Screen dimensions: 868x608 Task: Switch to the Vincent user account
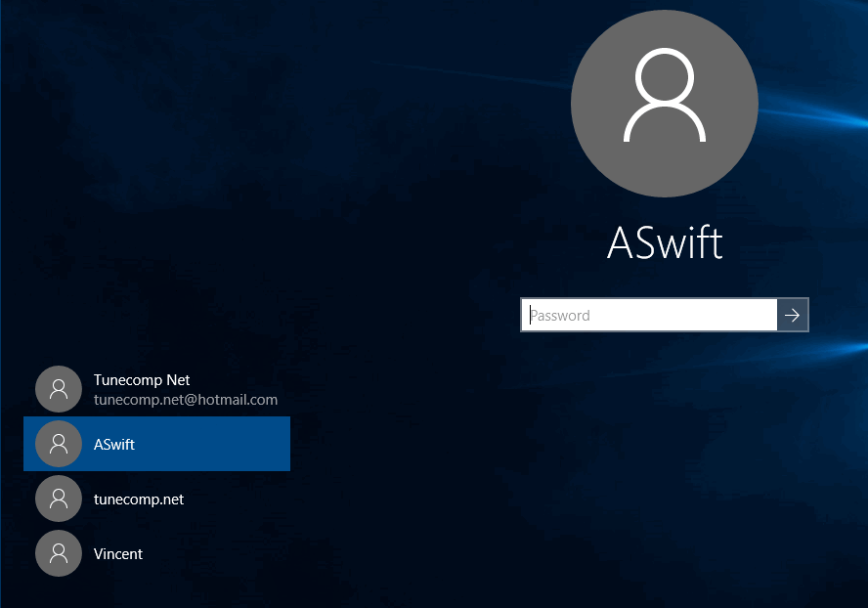coord(156,553)
